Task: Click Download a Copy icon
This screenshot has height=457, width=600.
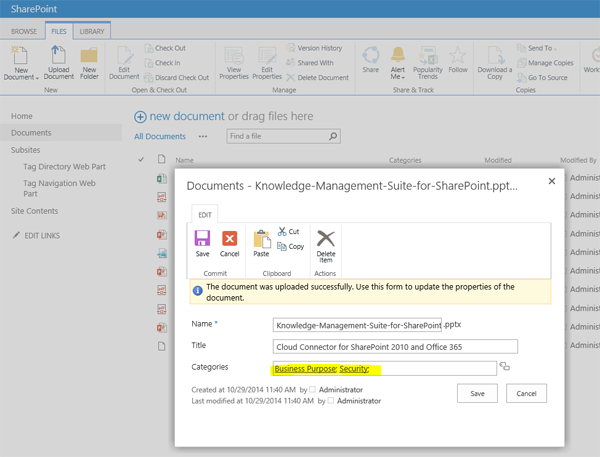Action: click(x=495, y=55)
